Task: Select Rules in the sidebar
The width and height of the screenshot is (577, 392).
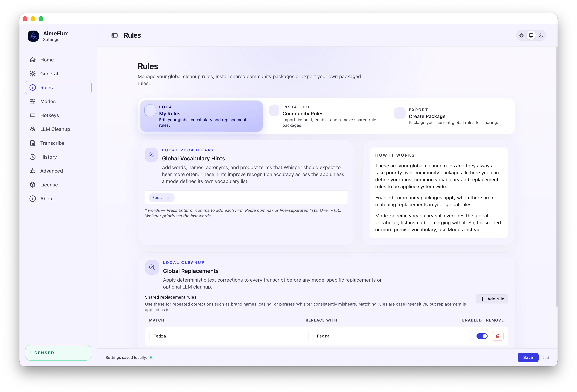Action: click(x=58, y=88)
